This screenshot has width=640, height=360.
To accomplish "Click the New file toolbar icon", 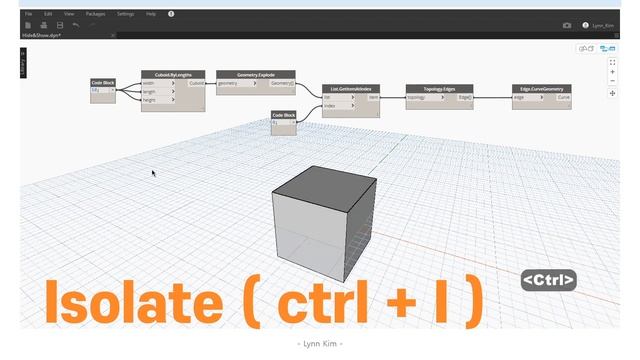I will [28, 25].
